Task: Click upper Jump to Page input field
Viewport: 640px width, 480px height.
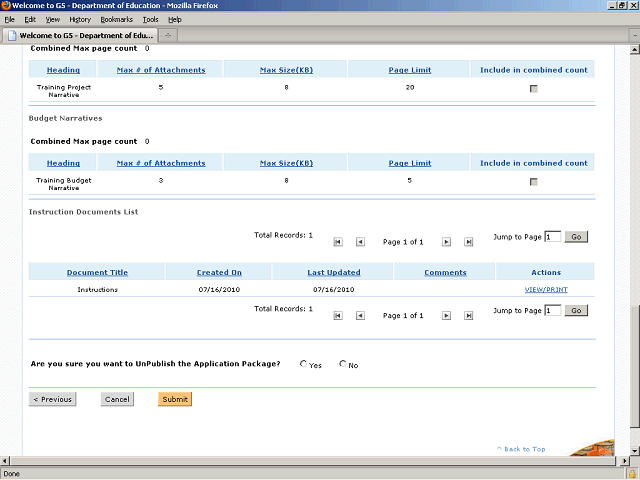Action: point(552,237)
